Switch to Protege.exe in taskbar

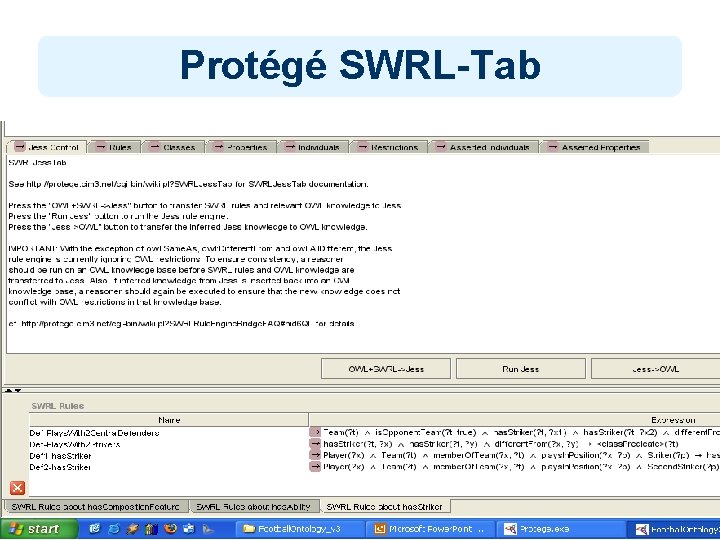(559, 529)
